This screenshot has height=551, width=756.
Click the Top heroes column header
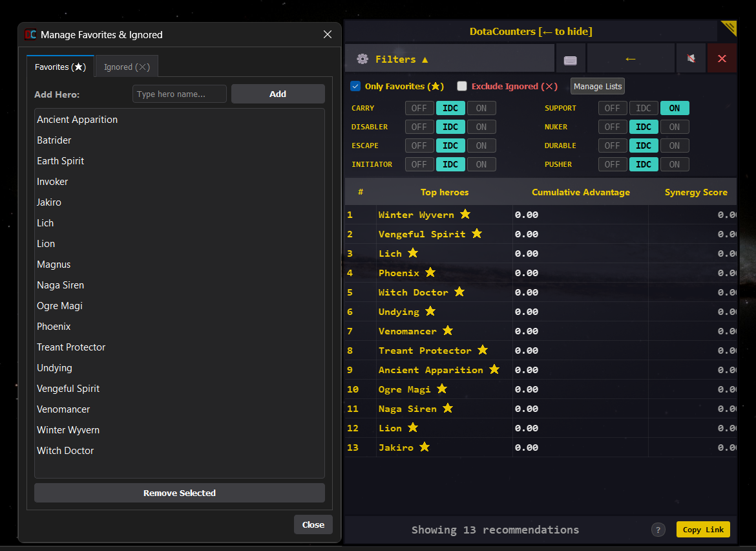coord(444,192)
